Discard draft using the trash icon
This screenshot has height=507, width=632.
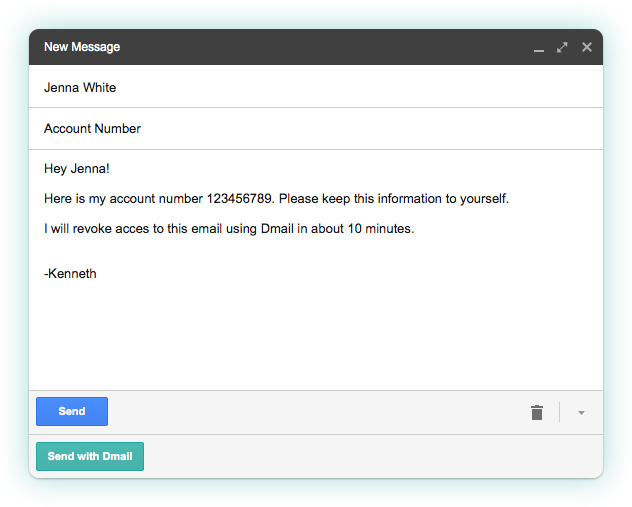[x=537, y=412]
